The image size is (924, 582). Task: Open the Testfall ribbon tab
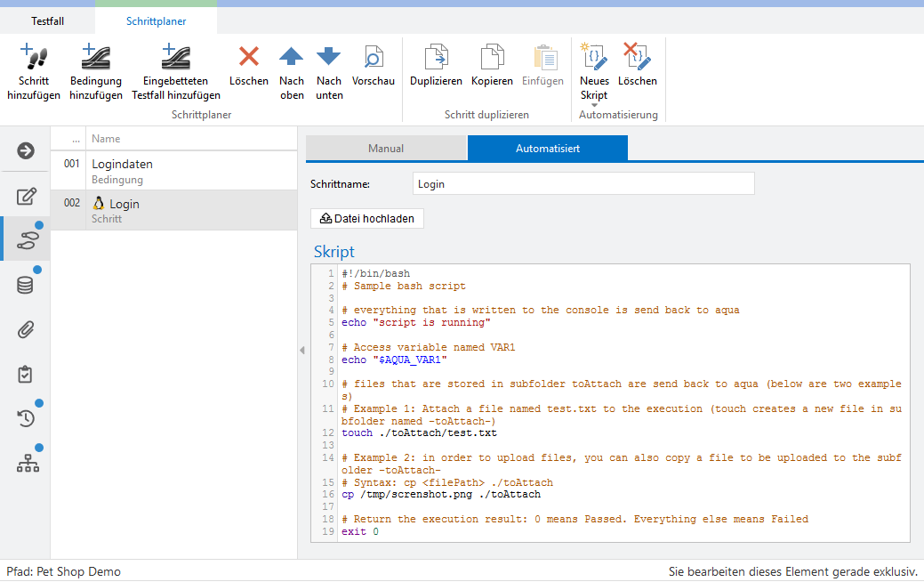[x=47, y=20]
